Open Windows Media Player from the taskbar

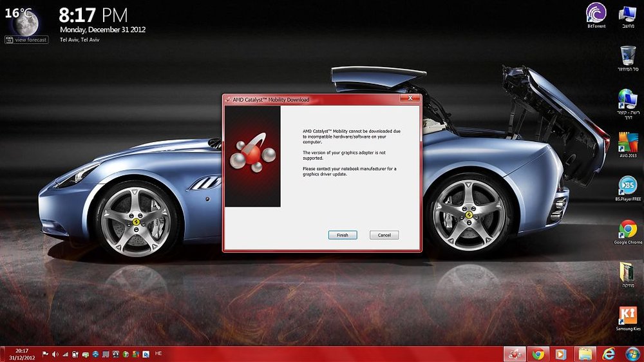coord(561,354)
